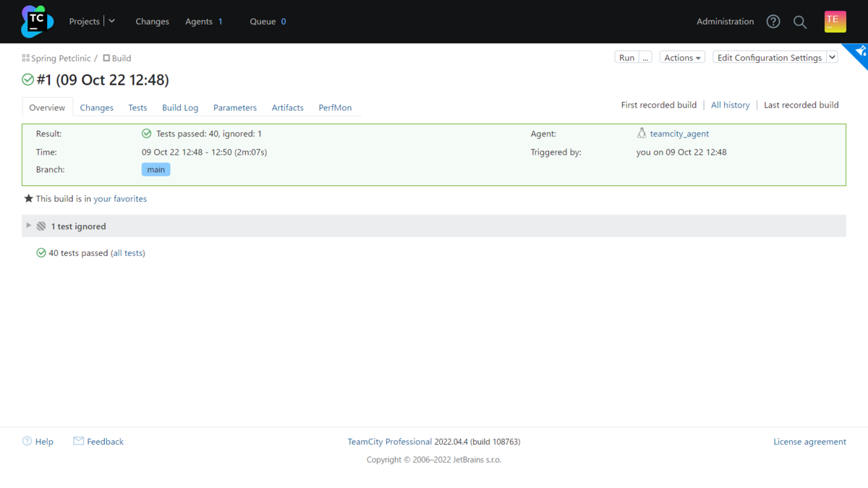Click the blue corner experimental UI icon
The image size is (868, 488).
[x=859, y=52]
